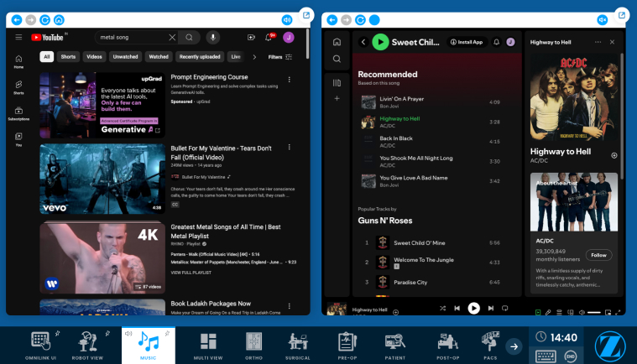637x364 pixels.
Task: Toggle shuffle in Spotify player bar
Action: [442, 309]
